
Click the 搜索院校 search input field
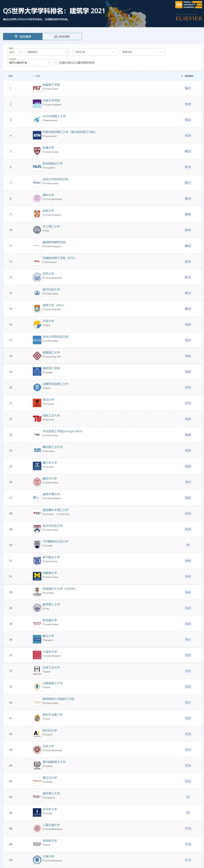point(45,52)
